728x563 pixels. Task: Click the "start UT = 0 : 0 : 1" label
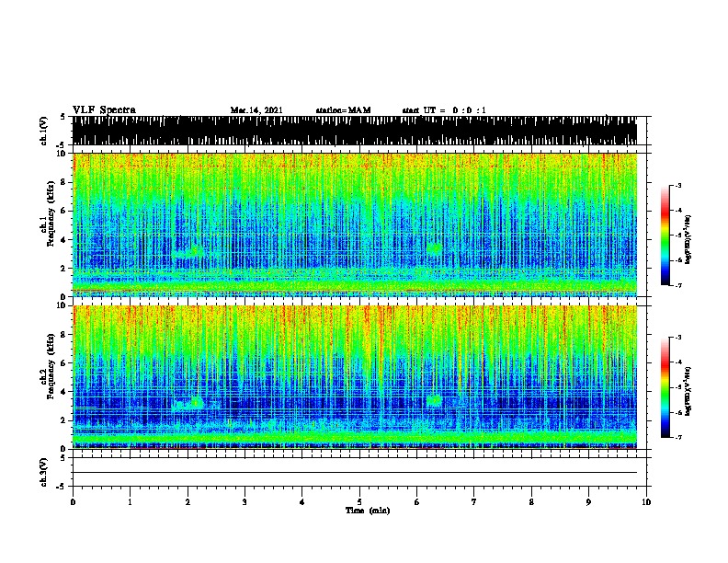pyautogui.click(x=444, y=110)
